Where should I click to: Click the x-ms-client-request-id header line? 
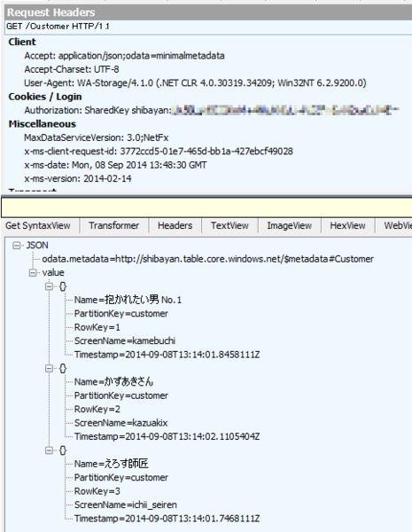pos(159,152)
